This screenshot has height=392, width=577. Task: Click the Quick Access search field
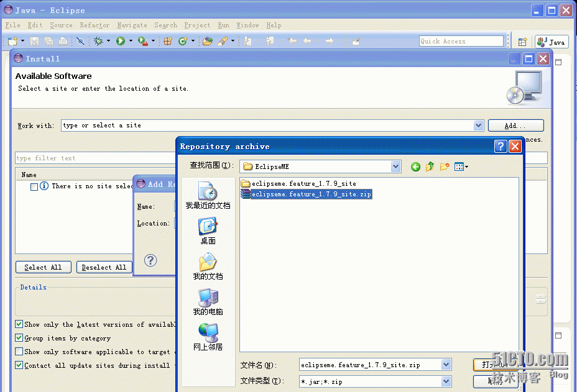461,41
